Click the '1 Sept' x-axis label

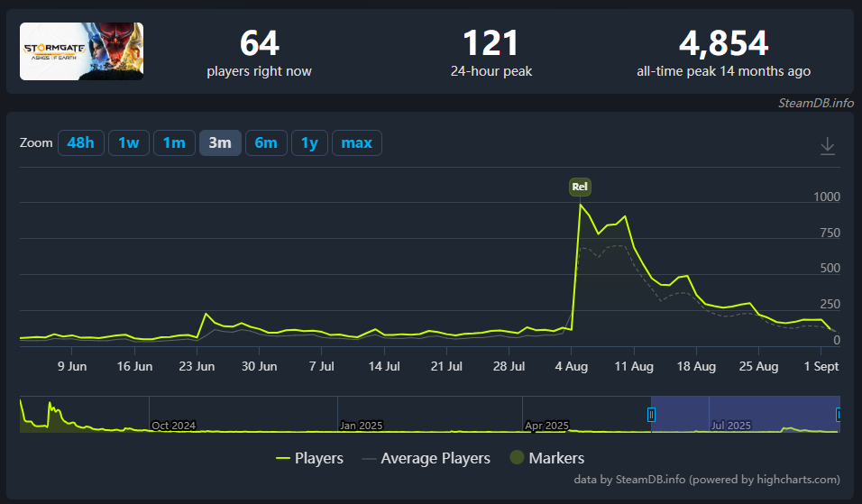[821, 366]
